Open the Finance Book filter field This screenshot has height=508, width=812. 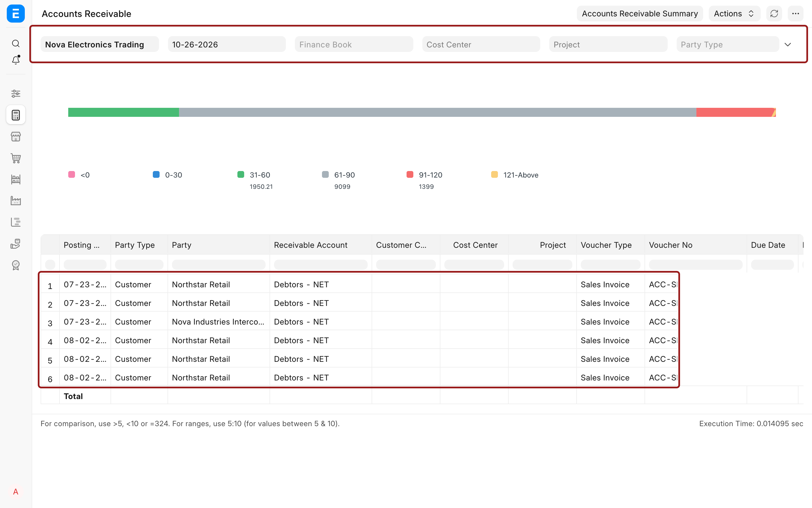pos(354,44)
